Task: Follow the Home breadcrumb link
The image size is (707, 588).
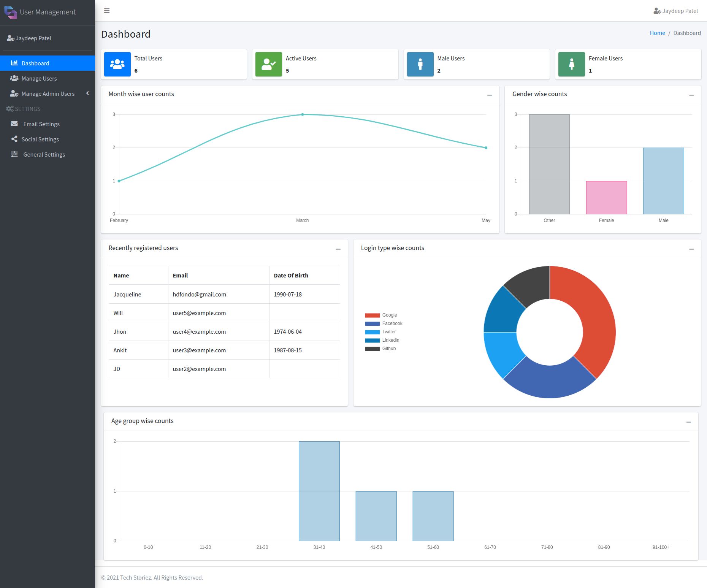Action: 657,33
